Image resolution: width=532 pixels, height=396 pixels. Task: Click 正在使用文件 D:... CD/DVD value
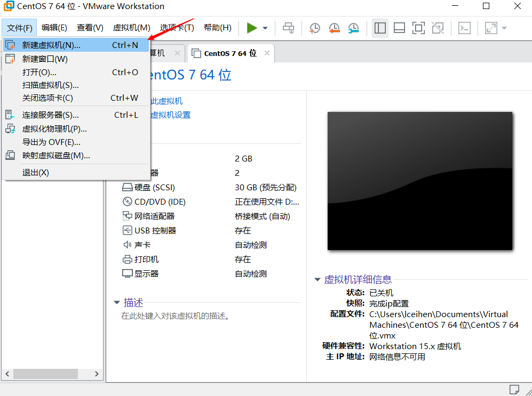coord(267,202)
